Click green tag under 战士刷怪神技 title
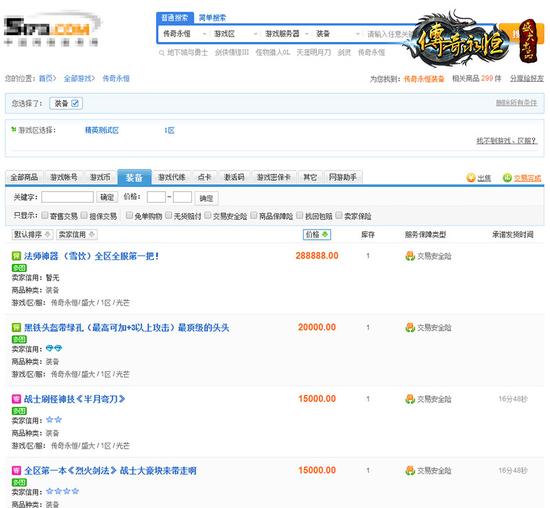Viewport: 550px width, 508px height. coord(19,411)
